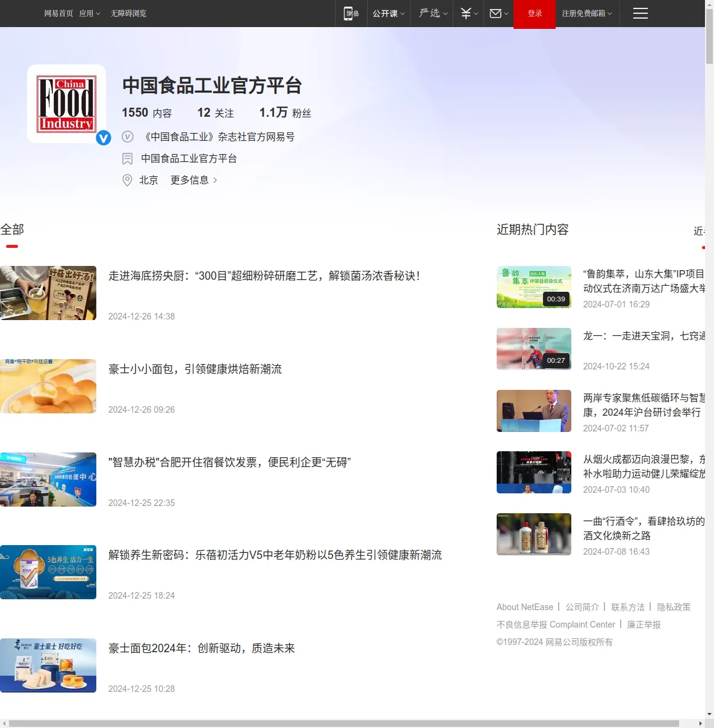Open the 两岸专家 conference thumbnail
Screen dimensions: 714x728
tap(534, 411)
